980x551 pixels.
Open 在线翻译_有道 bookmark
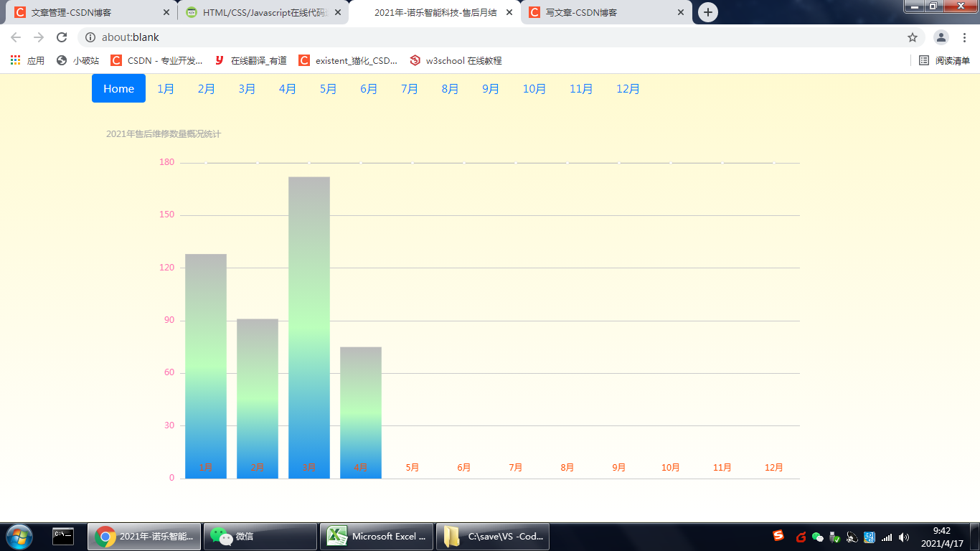click(x=250, y=61)
